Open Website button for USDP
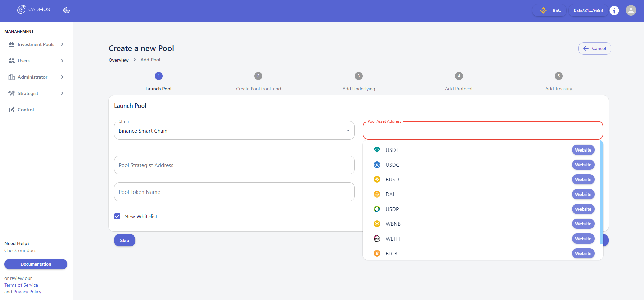Image resolution: width=644 pixels, height=300 pixels. tap(583, 209)
